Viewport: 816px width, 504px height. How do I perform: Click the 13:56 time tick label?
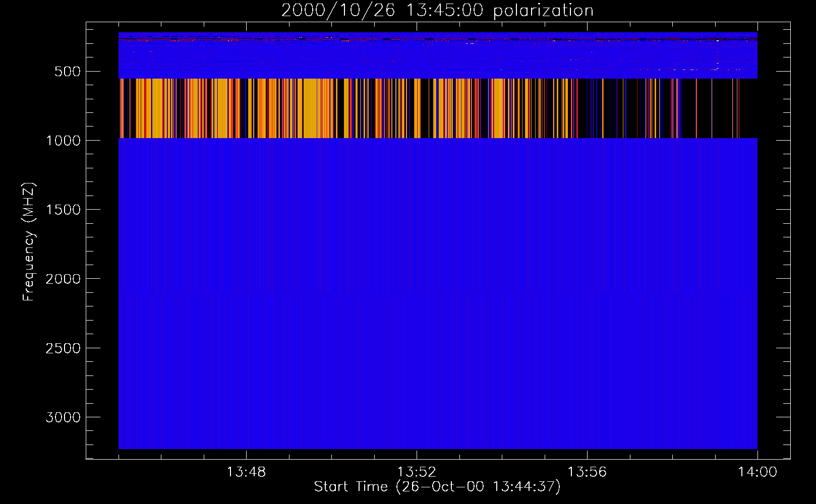click(x=587, y=472)
